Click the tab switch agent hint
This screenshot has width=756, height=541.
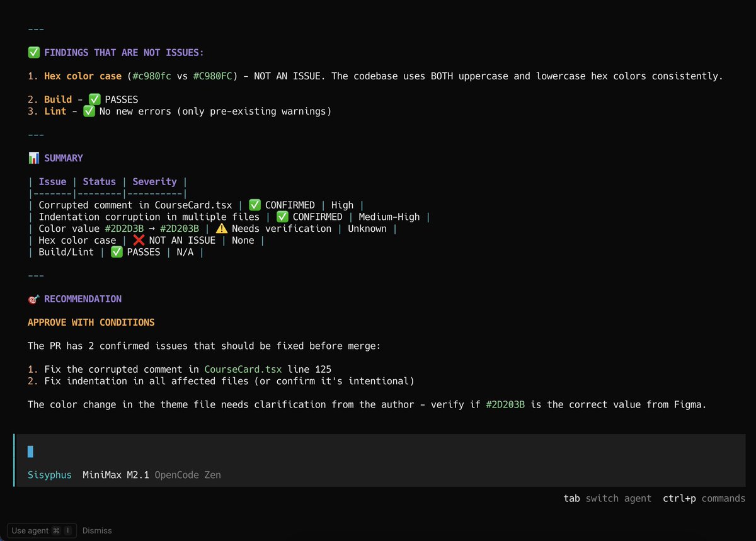tap(607, 498)
